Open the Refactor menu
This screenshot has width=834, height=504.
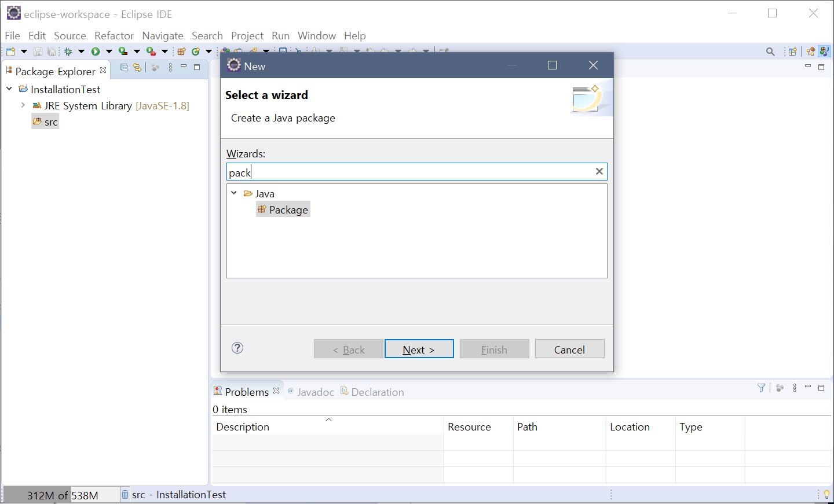point(114,36)
